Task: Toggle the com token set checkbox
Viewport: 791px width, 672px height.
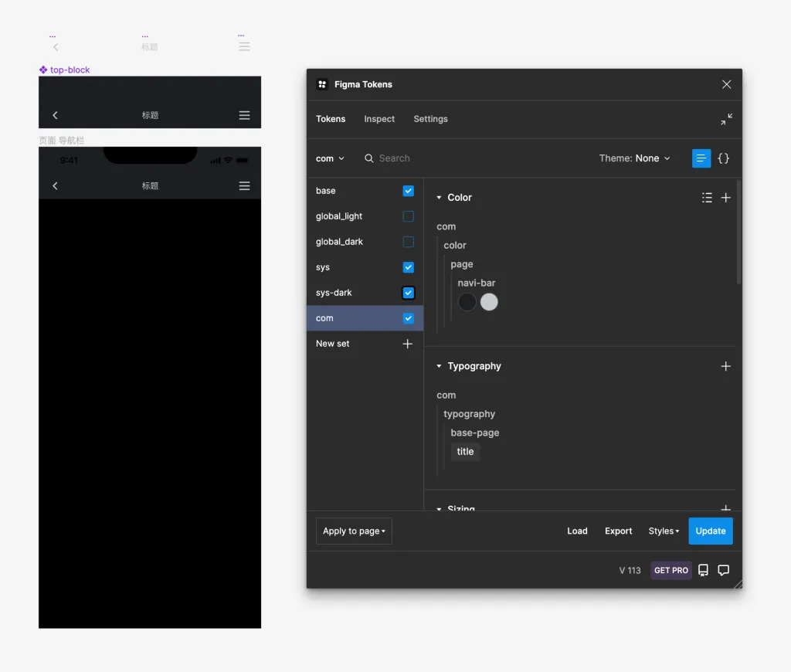Action: coord(408,318)
